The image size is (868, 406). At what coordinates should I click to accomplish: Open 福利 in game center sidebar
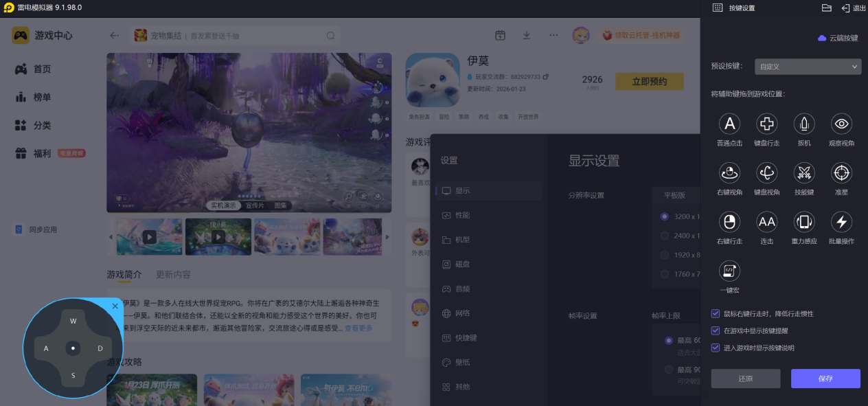tap(33, 153)
